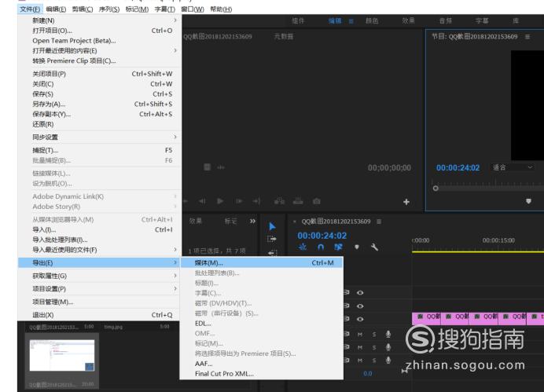Jump to Out point in source monitor
This screenshot has height=392, width=544.
[x=257, y=201]
